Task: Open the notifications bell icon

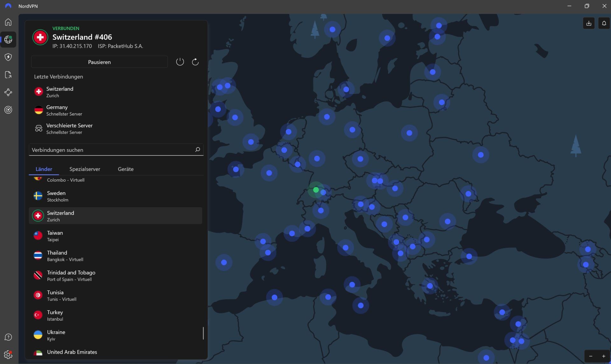Action: click(604, 23)
